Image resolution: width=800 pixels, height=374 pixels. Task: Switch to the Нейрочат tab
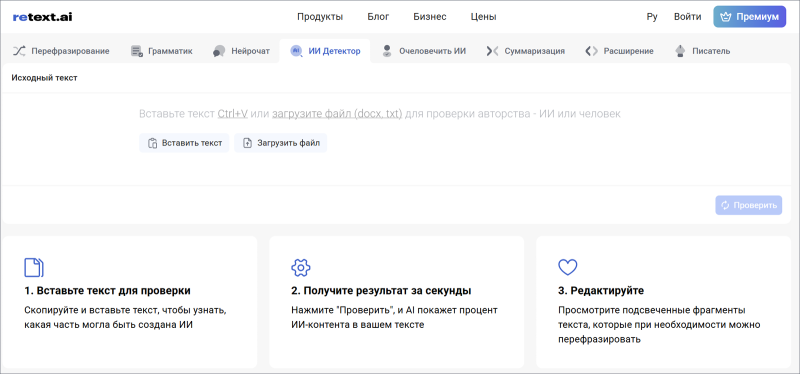coord(241,51)
